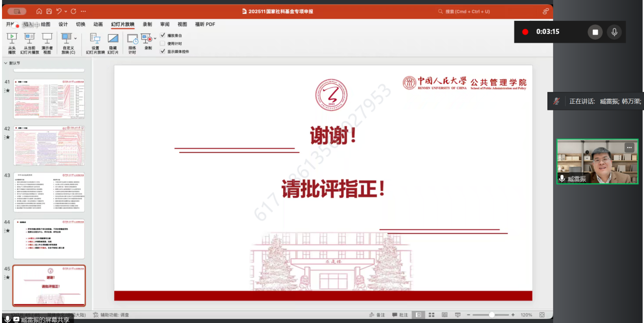Open 演示者视图 presenter view

47,39
